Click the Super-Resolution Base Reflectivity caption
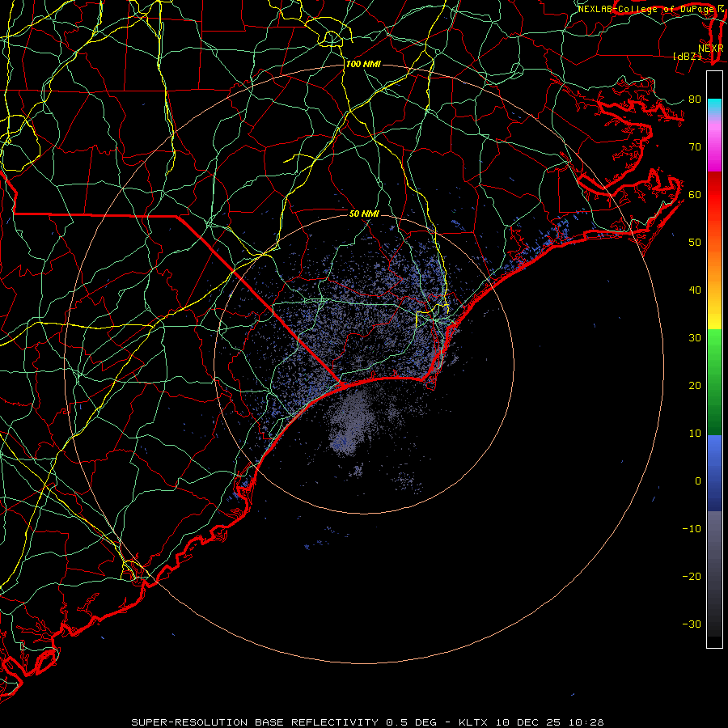 (x=255, y=722)
